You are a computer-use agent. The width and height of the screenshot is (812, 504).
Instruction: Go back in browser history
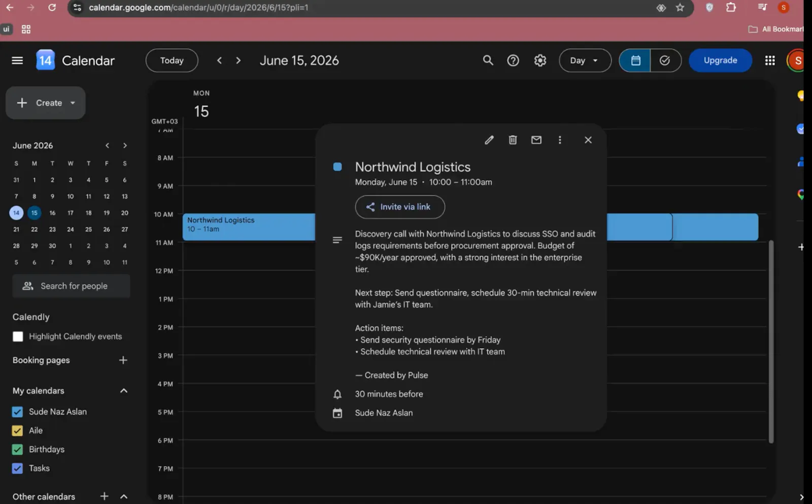(x=10, y=8)
